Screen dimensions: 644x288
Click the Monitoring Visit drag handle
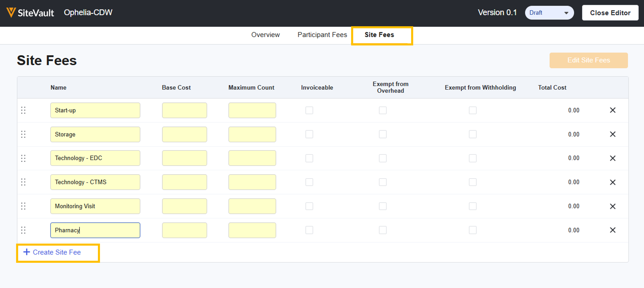[x=23, y=206]
